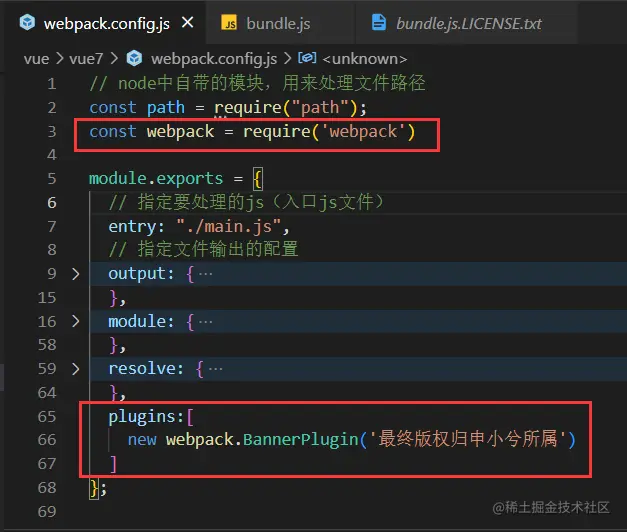Click the webpack icon in the breadcrumb
This screenshot has width=627, height=532.
click(x=134, y=58)
